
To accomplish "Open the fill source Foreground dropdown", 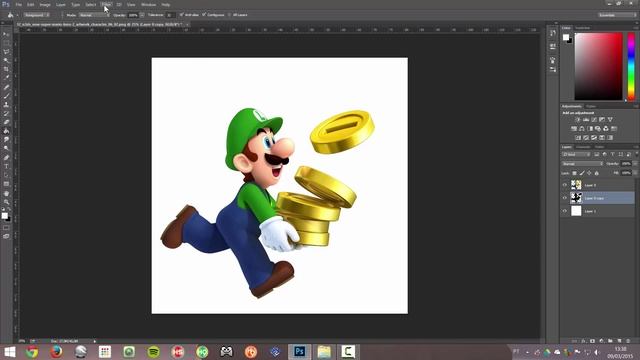I will tap(36, 15).
